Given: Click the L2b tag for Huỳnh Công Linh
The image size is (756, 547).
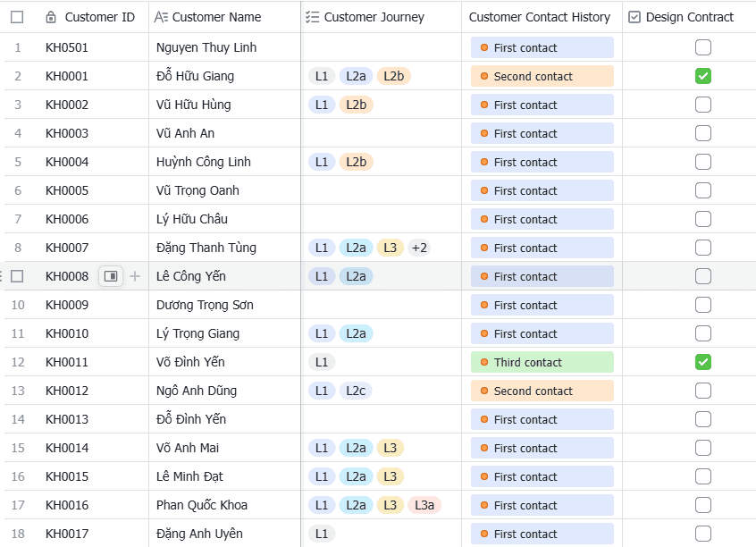Looking at the screenshot, I should (x=357, y=162).
